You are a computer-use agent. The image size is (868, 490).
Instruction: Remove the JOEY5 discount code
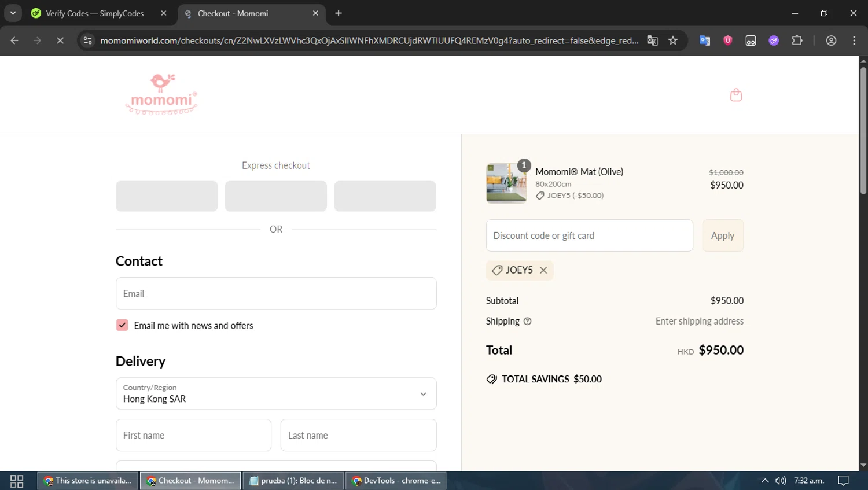543,270
